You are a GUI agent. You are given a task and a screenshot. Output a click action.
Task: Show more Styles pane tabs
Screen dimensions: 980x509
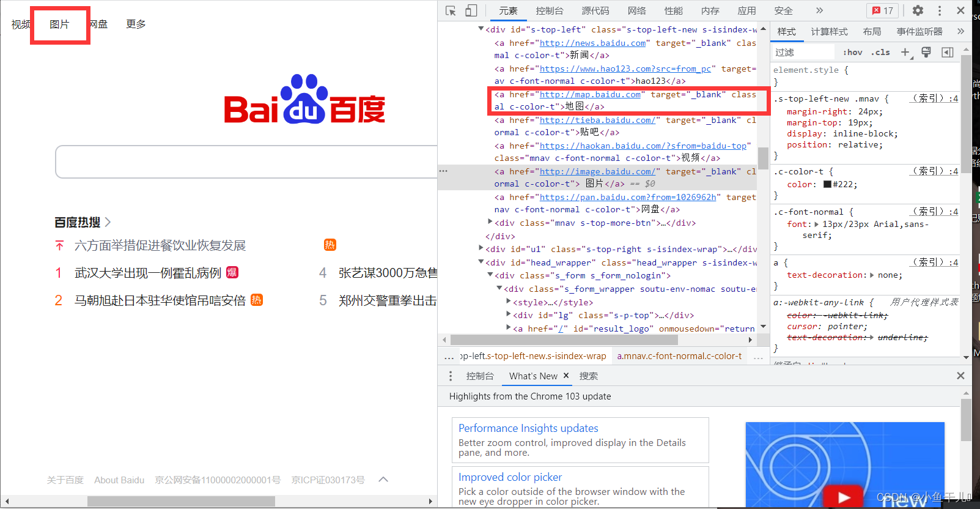(x=960, y=31)
